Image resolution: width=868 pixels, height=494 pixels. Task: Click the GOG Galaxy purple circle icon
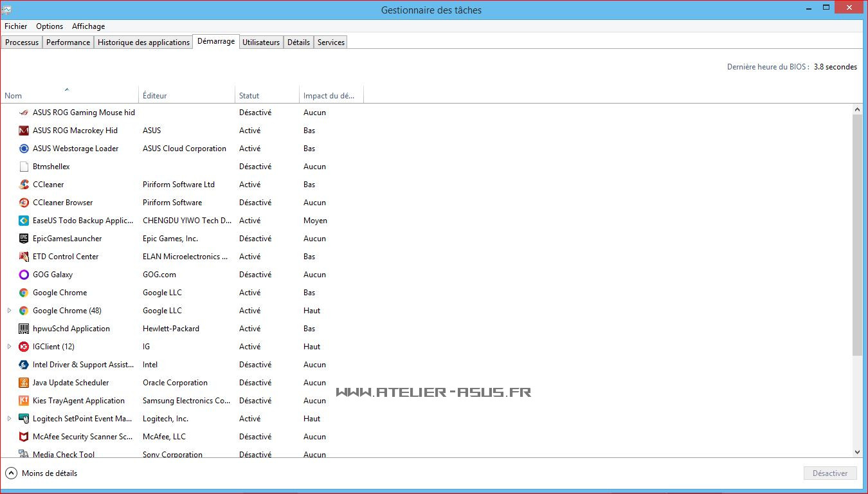pyautogui.click(x=24, y=275)
